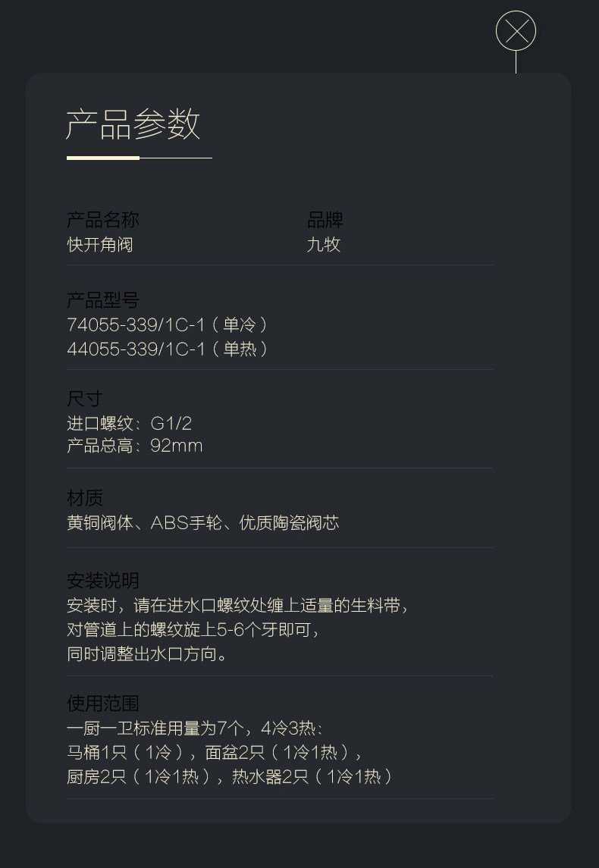The image size is (599, 868).
Task: Click the 产品总高 92mm line
Action: pyautogui.click(x=135, y=445)
